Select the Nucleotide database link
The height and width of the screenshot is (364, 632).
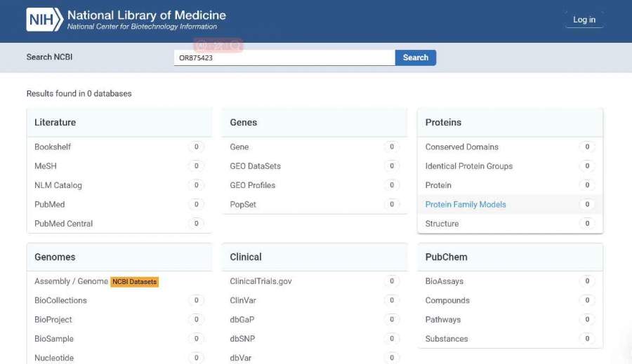point(54,358)
